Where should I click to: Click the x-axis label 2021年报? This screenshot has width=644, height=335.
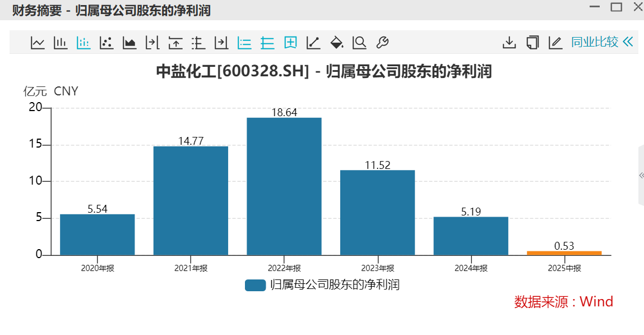[x=191, y=268]
